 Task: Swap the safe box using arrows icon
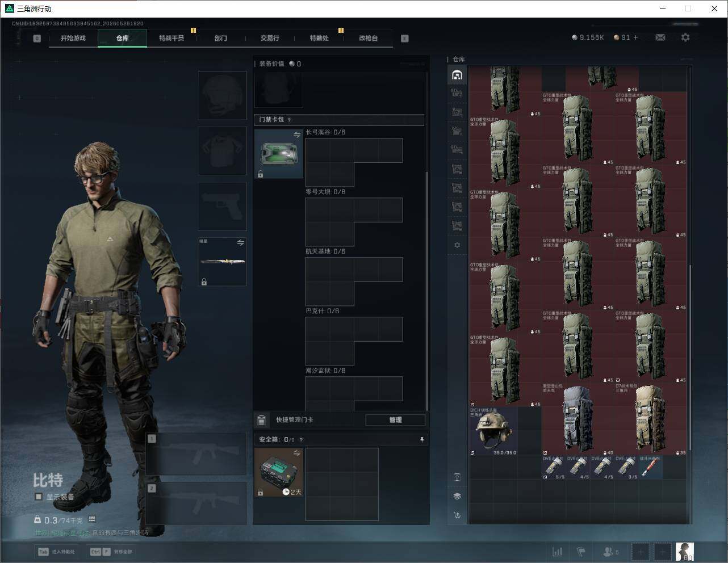[x=297, y=452]
